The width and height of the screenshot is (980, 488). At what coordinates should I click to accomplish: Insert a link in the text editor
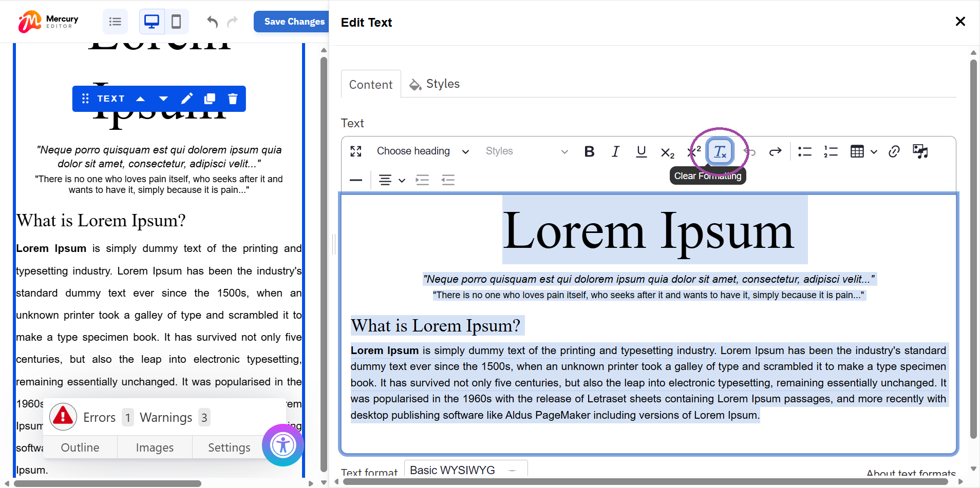click(x=894, y=151)
